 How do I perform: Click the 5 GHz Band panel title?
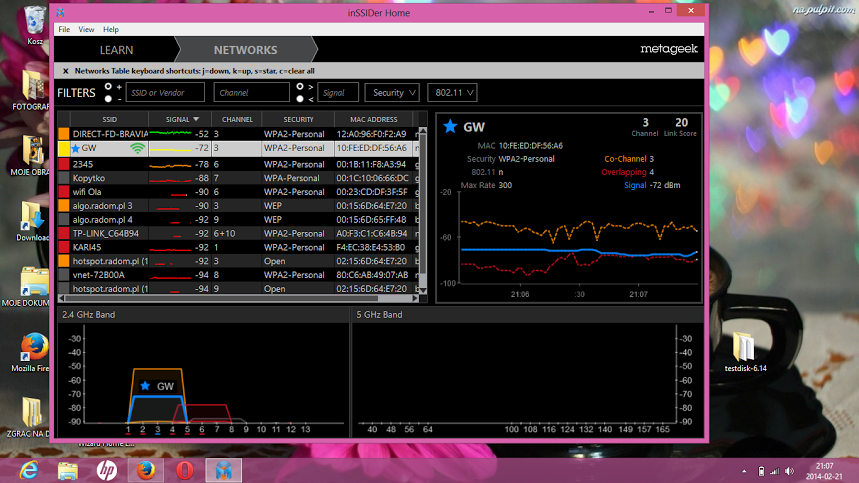[379, 315]
